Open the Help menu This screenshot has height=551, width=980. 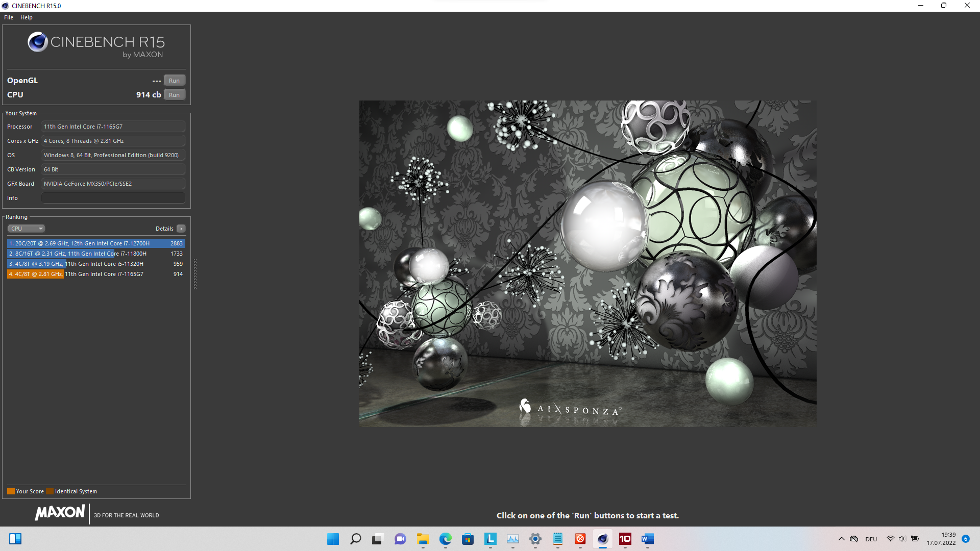pos(27,17)
